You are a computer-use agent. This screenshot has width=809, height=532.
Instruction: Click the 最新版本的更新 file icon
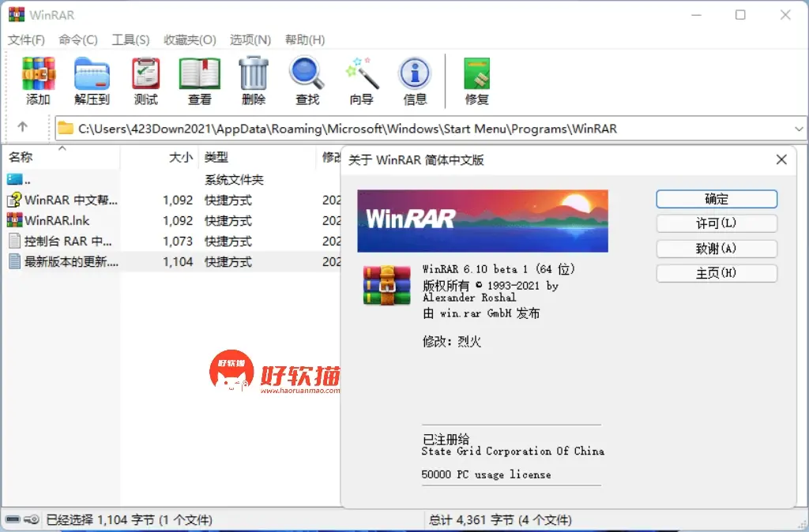pos(14,261)
